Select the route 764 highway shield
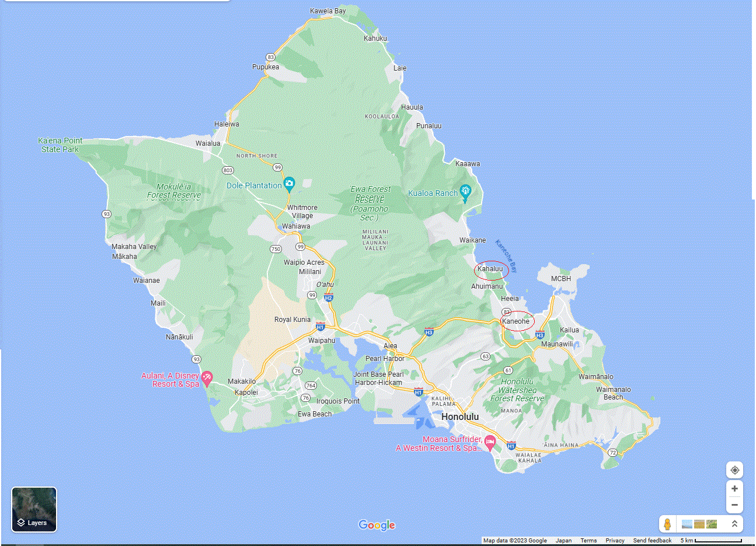 [311, 386]
